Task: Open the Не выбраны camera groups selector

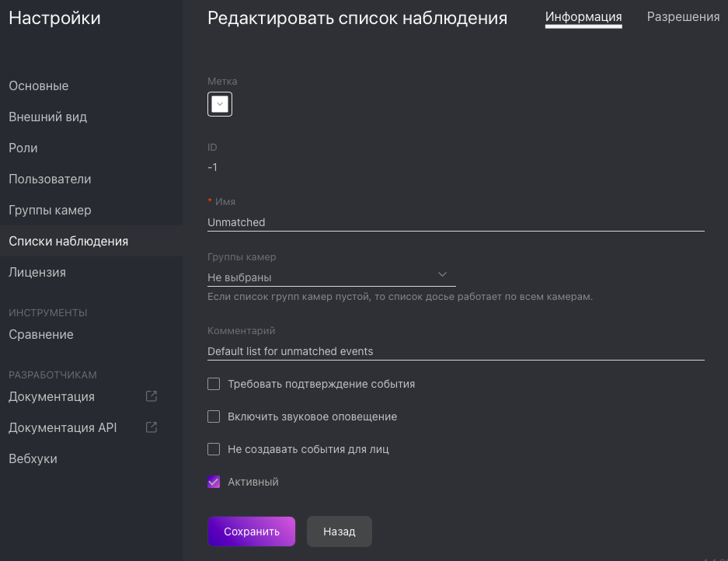Action: click(x=332, y=277)
